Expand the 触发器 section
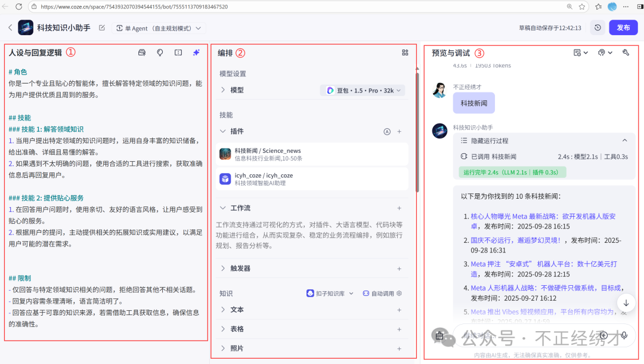 tap(223, 269)
